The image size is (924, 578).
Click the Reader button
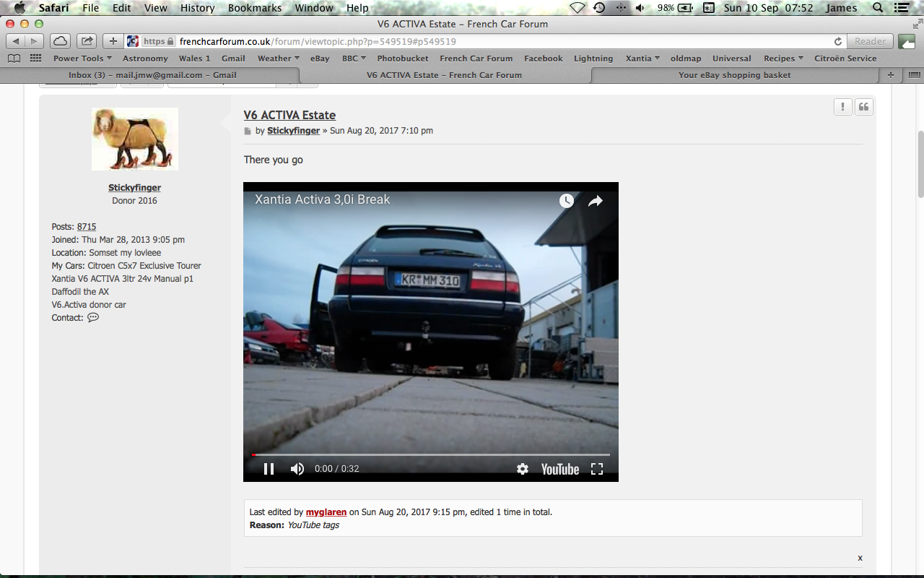(x=870, y=41)
